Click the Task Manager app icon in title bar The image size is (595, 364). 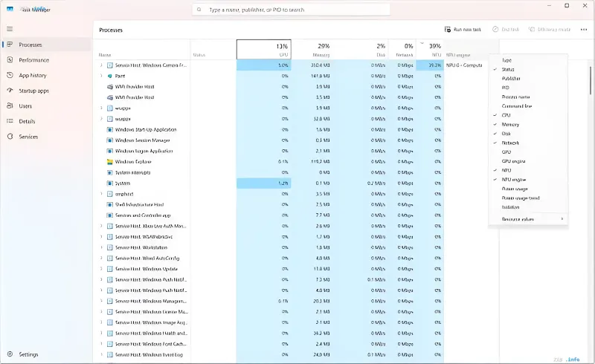tap(10, 9)
